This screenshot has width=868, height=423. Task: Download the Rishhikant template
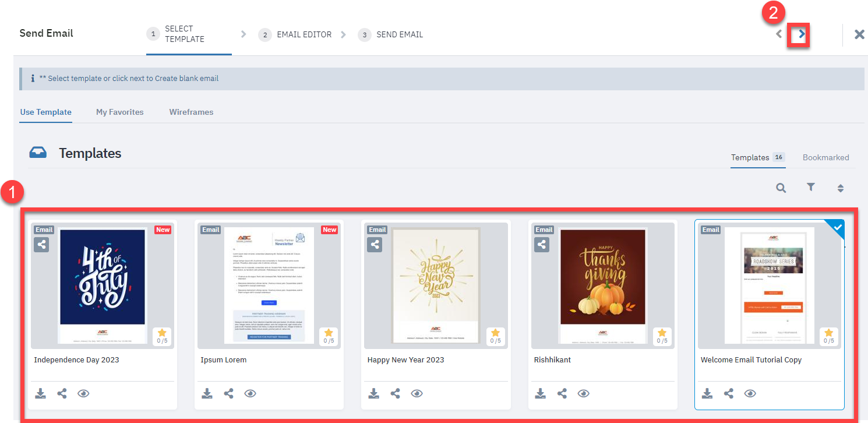(x=540, y=393)
